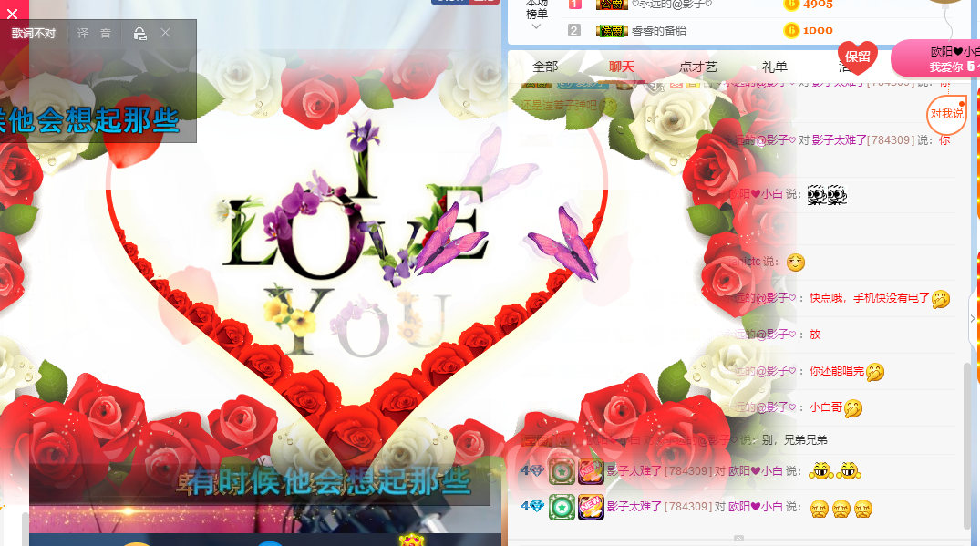The height and width of the screenshot is (546, 980).
Task: Report 歌词不对 wrong lyrics
Action: pyautogui.click(x=34, y=34)
